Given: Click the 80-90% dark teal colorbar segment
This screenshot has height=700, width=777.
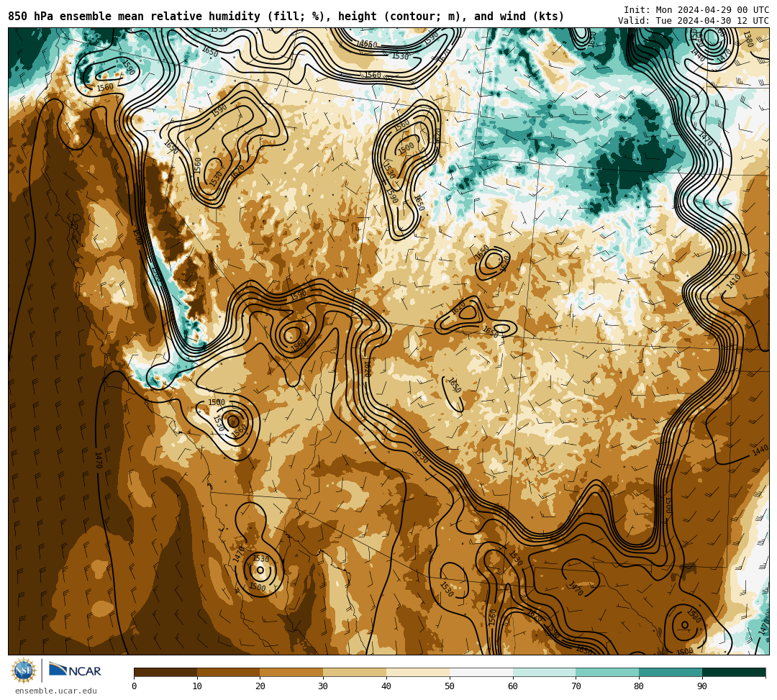Looking at the screenshot, I should 671,672.
